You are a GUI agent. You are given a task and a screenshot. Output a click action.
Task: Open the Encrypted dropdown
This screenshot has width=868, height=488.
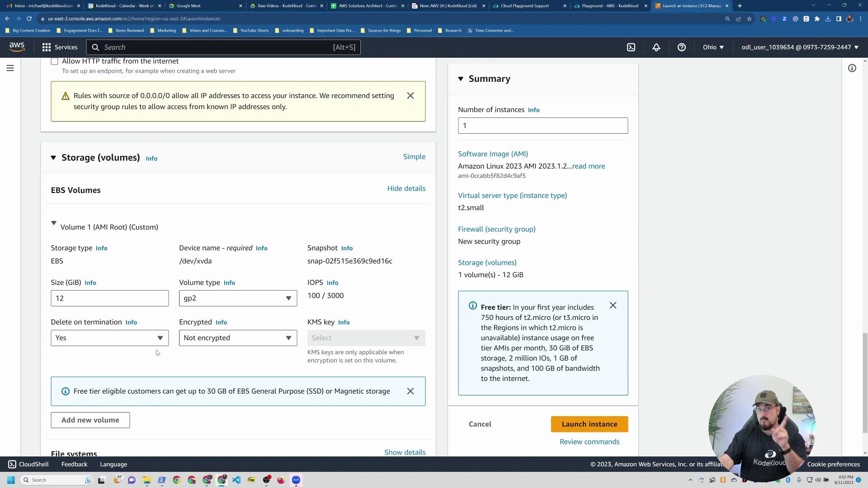tap(238, 338)
